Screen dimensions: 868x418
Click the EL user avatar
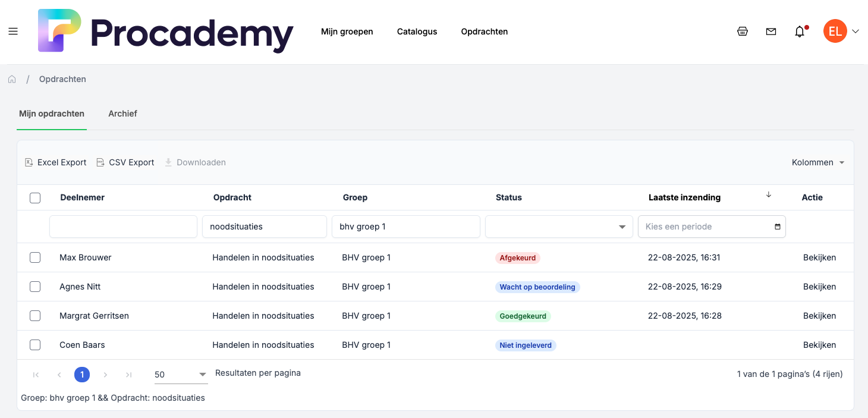coord(835,32)
